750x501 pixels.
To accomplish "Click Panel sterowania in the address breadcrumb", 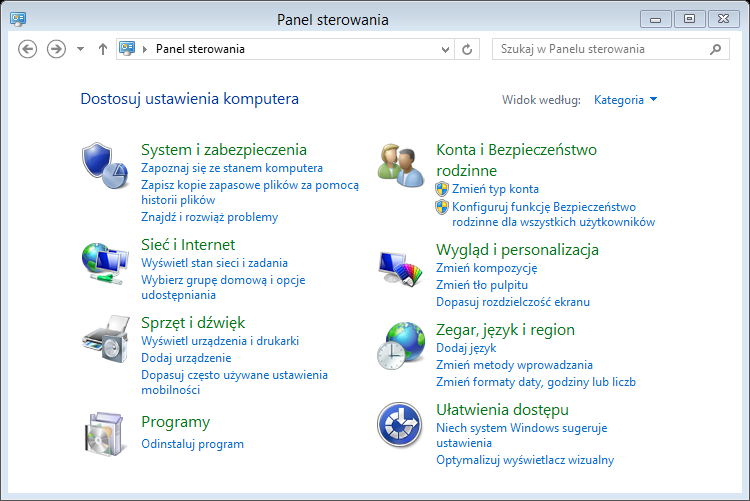I will [200, 49].
